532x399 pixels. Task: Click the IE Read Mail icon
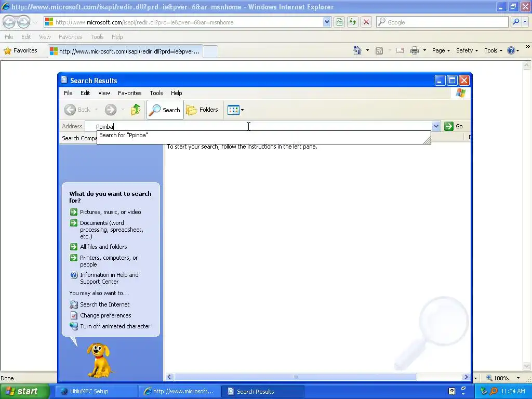[x=400, y=50]
